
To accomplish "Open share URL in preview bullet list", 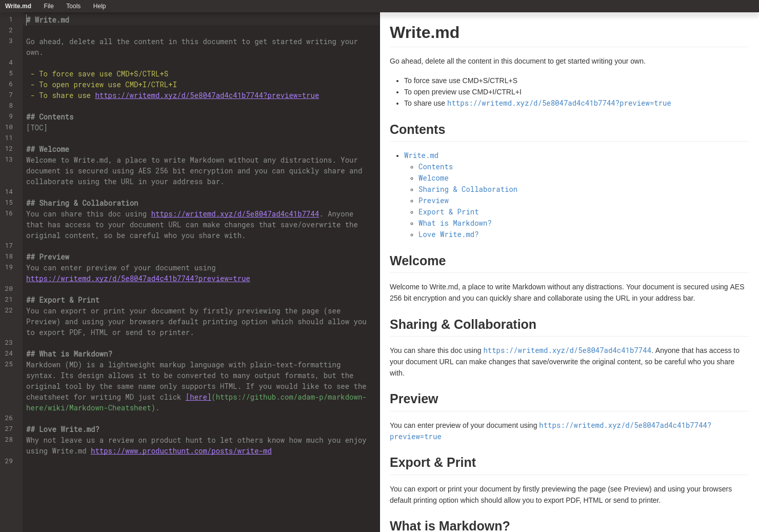I will click(559, 103).
